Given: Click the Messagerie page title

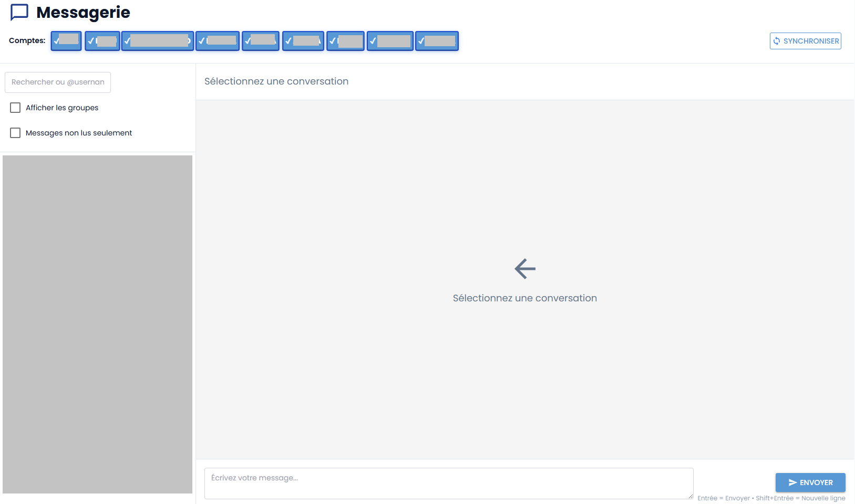Looking at the screenshot, I should (x=83, y=12).
